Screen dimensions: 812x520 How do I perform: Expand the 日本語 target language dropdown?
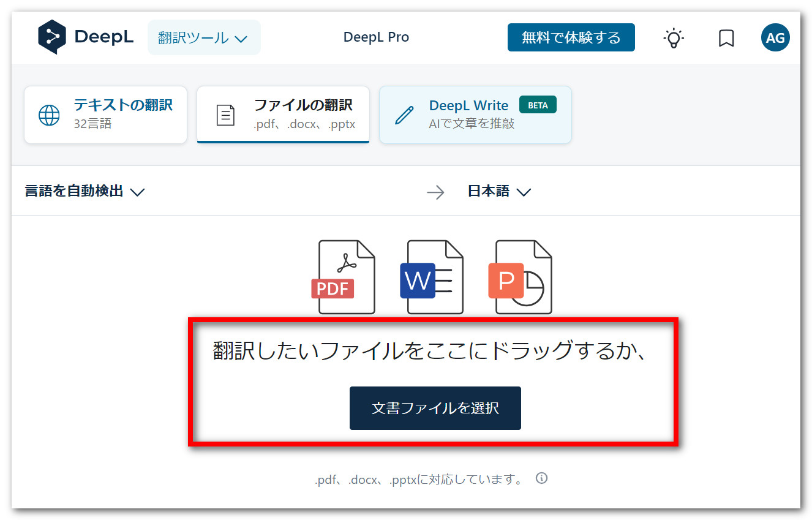pyautogui.click(x=499, y=191)
